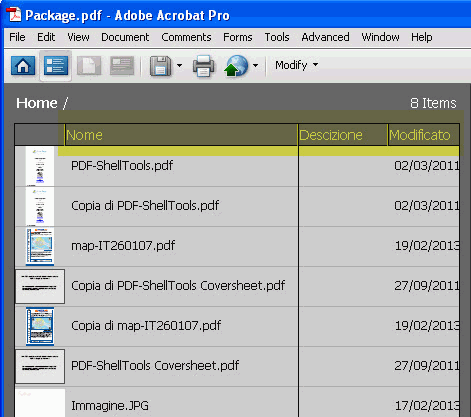Click the 19/02/2013 date of map-IT260107.pdf
This screenshot has width=471, height=417.
click(x=427, y=246)
